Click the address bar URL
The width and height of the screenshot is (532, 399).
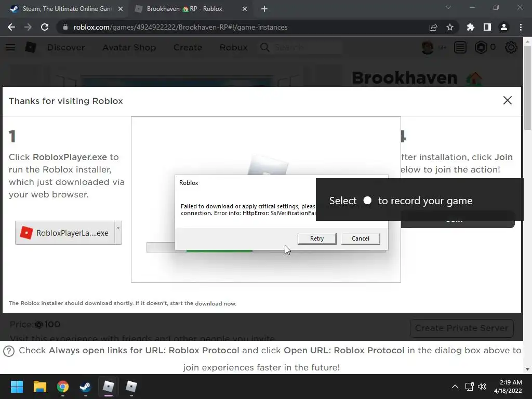point(180,27)
